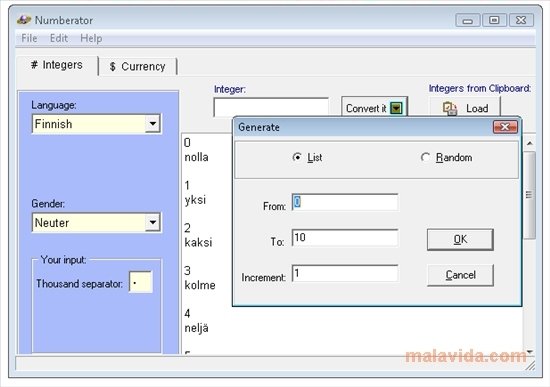Viewport: 550px width, 387px height.
Task: Close the Numberator main window
Action: [521, 20]
